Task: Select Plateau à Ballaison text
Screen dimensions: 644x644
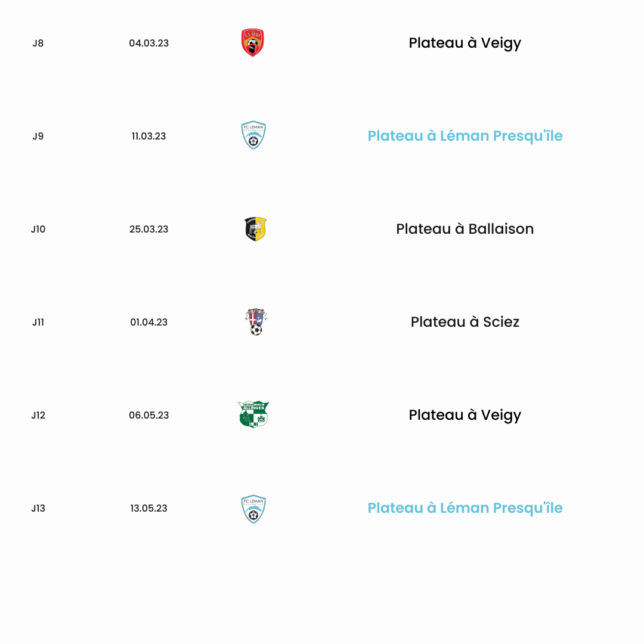Action: (465, 229)
